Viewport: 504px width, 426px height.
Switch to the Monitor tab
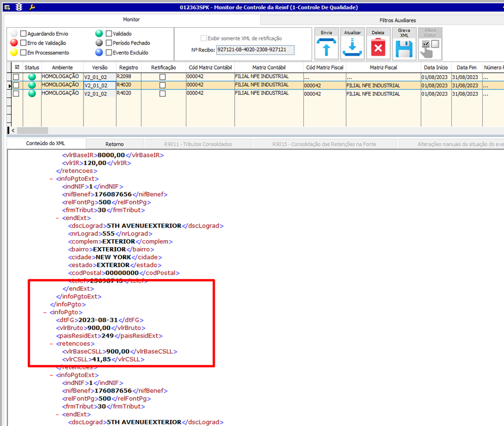point(131,19)
